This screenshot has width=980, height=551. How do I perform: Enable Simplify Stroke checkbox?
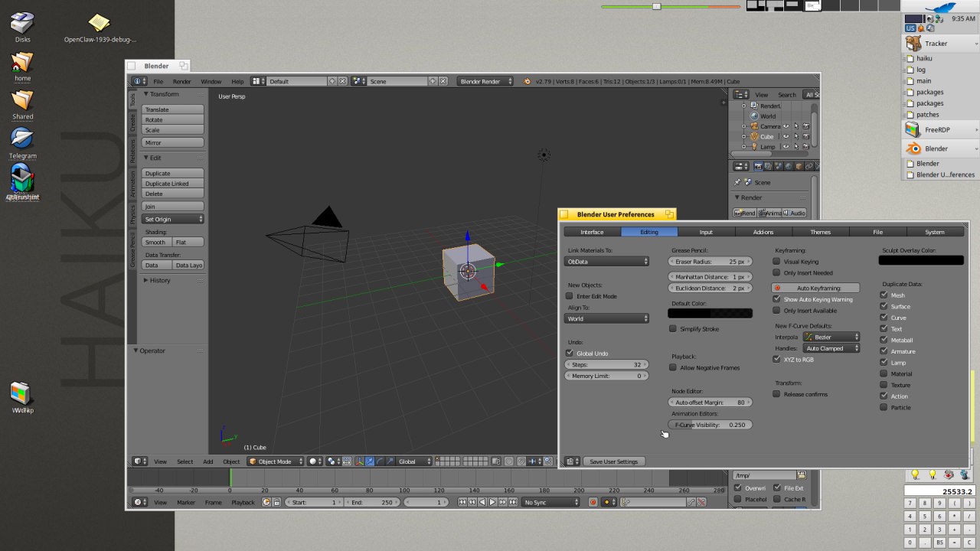pyautogui.click(x=673, y=329)
